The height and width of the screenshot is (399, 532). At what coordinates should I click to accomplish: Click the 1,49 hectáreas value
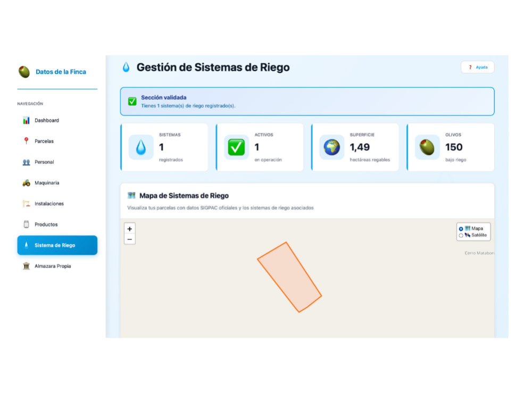point(360,147)
